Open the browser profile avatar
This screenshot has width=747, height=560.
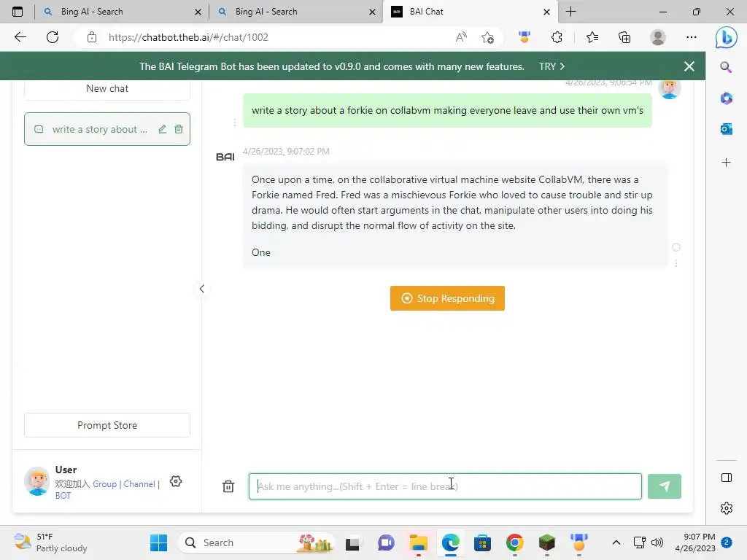click(x=658, y=37)
